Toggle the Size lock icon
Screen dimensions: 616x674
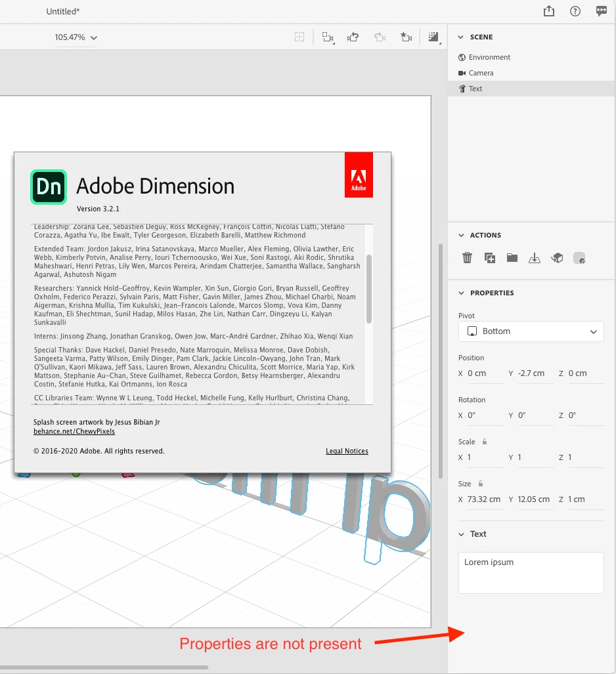481,484
